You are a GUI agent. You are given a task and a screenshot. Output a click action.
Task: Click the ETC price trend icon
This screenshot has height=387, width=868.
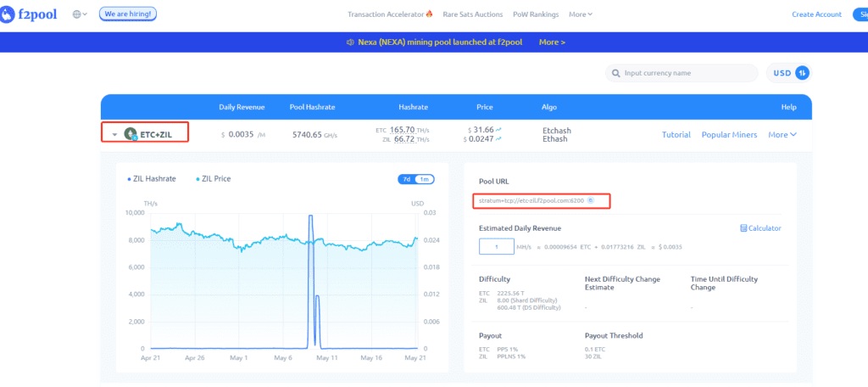[498, 129]
